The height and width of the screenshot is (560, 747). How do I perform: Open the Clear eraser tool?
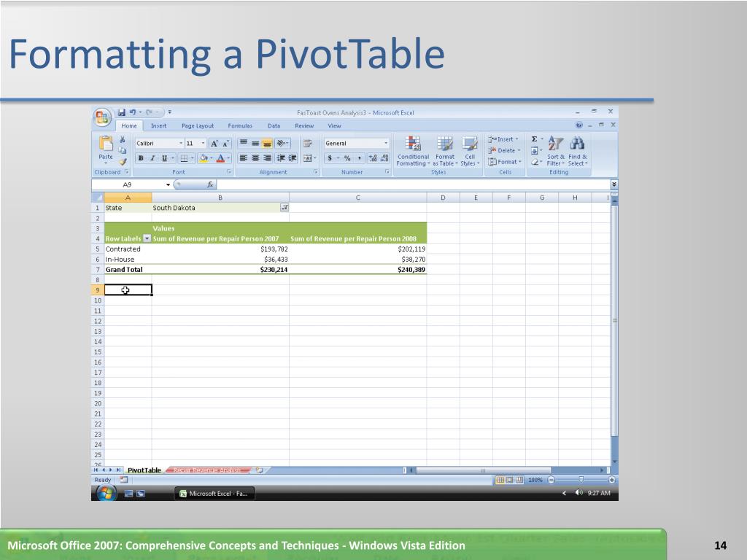535,162
